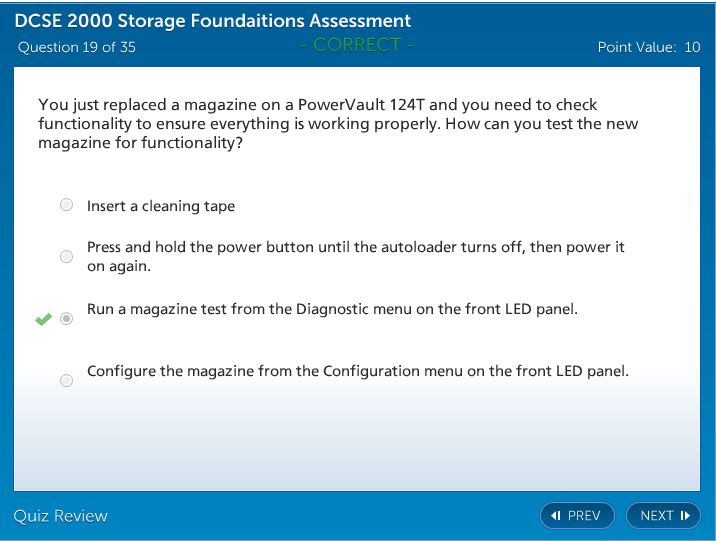Screen dimensions: 716x541
Task: Choose the press and hold power button radio
Action: [x=66, y=256]
